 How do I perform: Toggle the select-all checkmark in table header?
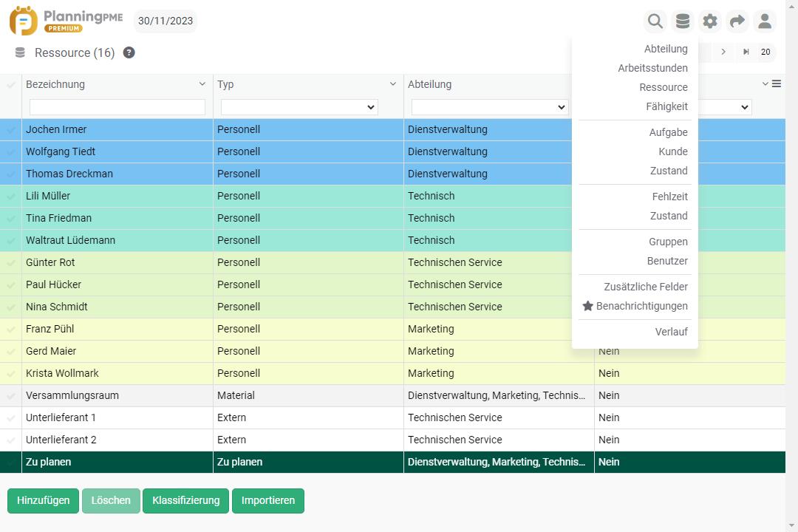coord(11,85)
